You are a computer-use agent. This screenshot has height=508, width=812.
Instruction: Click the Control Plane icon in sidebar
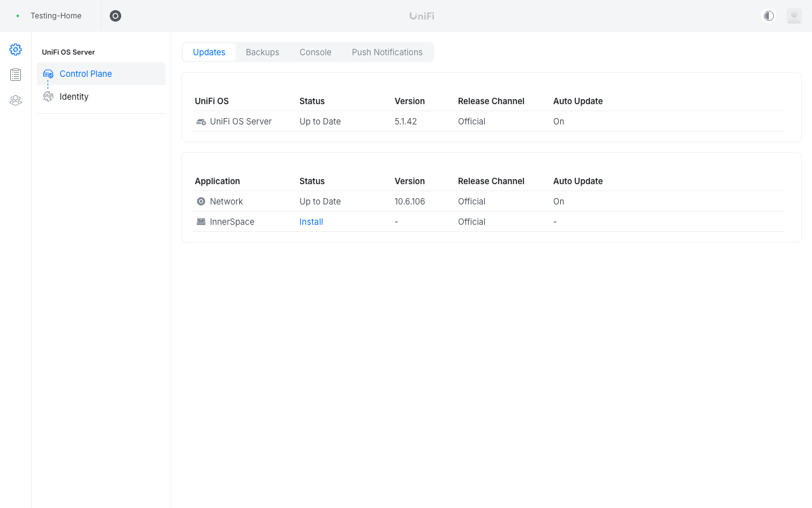[x=48, y=74]
